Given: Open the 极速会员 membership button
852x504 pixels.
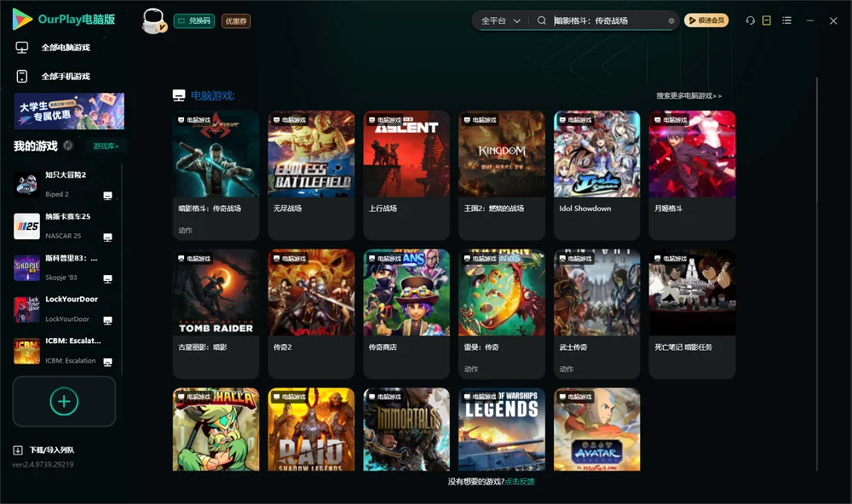Looking at the screenshot, I should 705,20.
